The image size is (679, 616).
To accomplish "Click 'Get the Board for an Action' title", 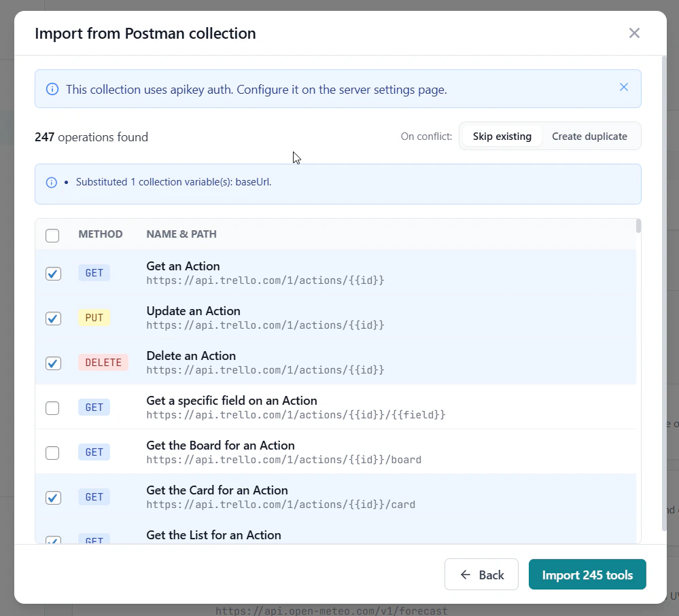I will [220, 446].
